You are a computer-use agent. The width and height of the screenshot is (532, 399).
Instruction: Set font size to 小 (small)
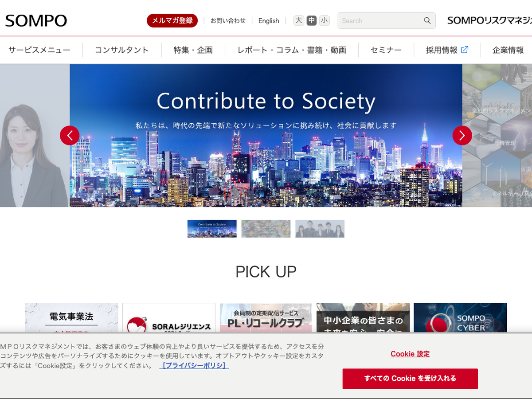point(325,20)
